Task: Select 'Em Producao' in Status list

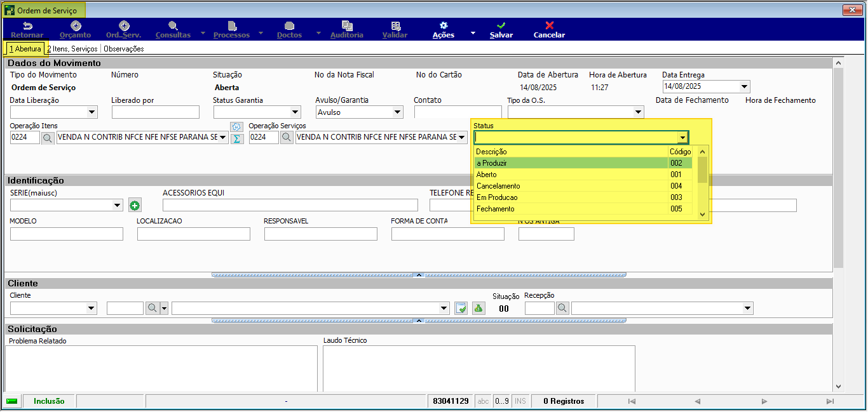Action: (584, 197)
